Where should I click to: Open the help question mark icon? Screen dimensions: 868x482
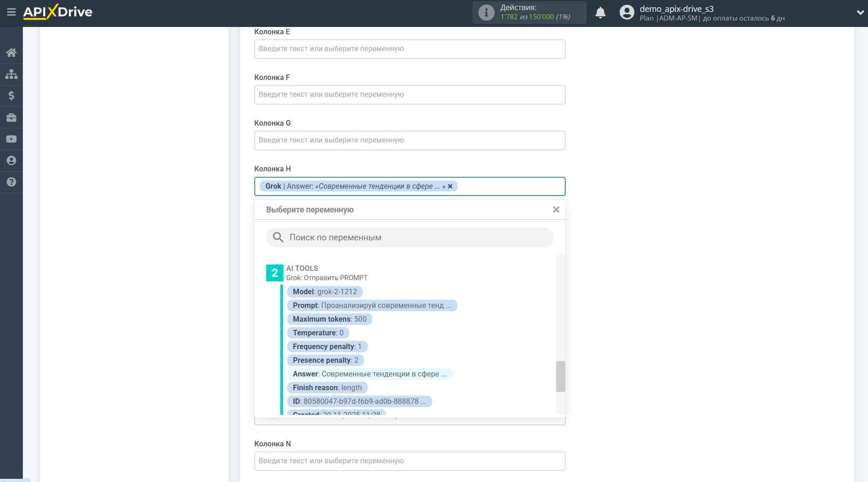(x=11, y=182)
